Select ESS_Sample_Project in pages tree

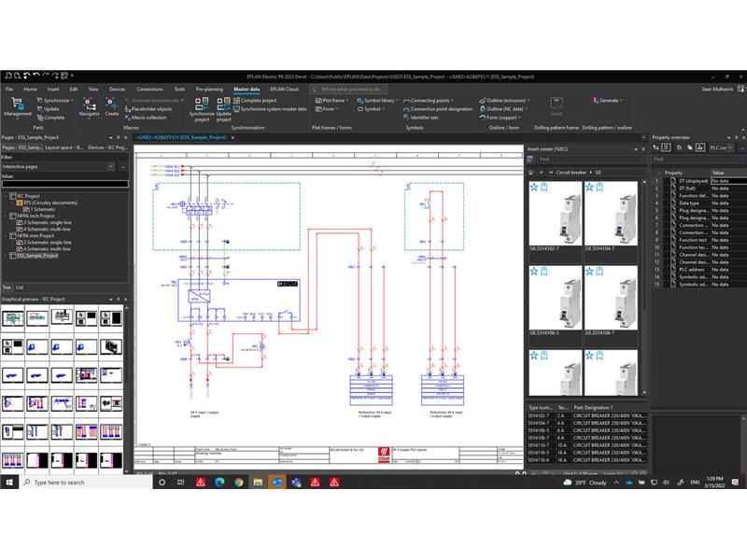37,256
